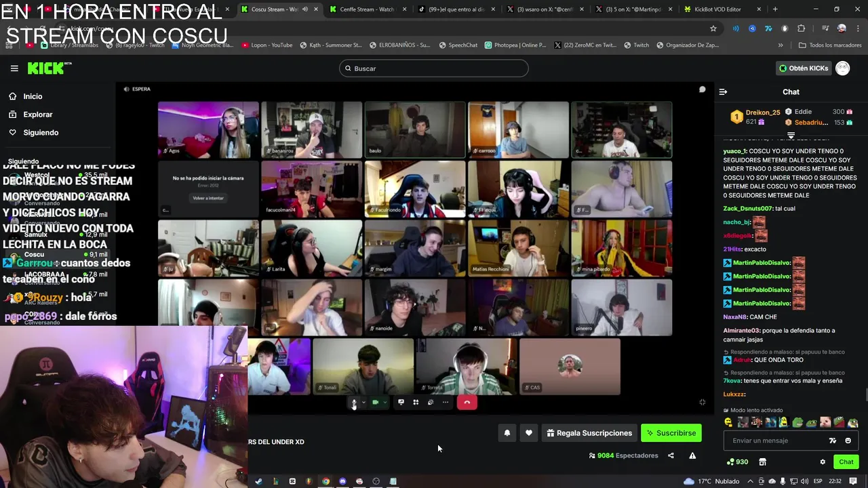Expand the leaderboard under Dreikon_25
The image size is (868, 488).
tap(791, 136)
